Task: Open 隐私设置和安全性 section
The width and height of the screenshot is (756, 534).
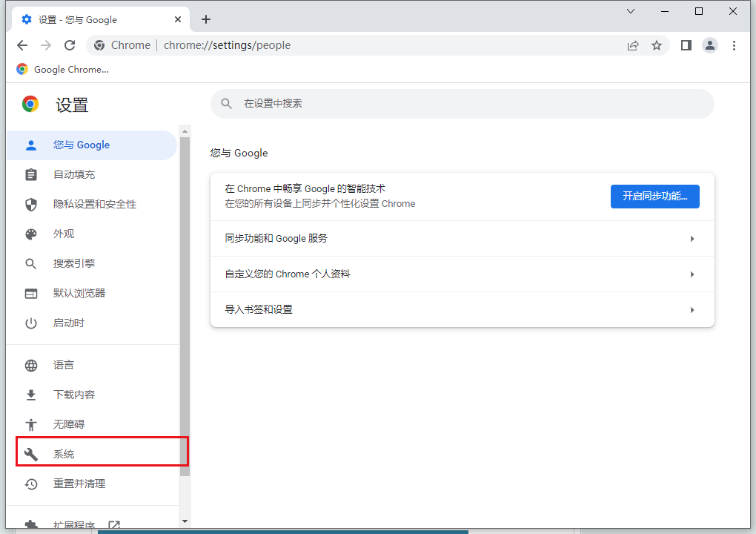Action: click(x=92, y=205)
